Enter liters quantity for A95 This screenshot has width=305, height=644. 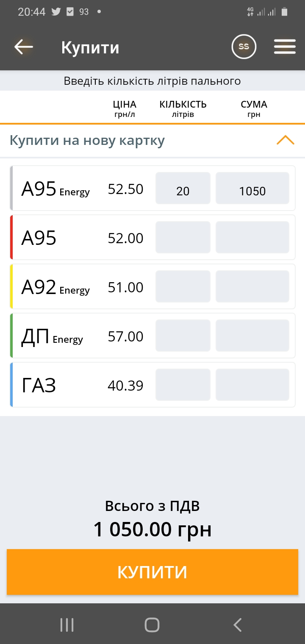point(183,237)
